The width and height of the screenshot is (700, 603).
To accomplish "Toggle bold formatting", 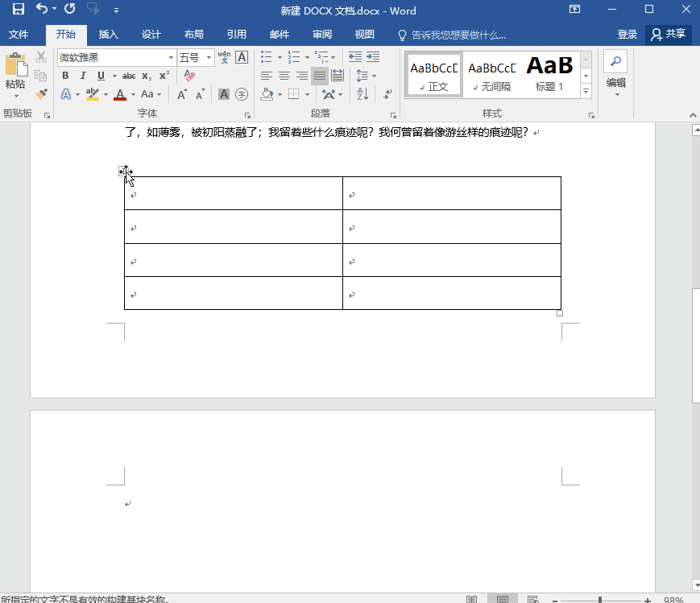I will tap(64, 75).
